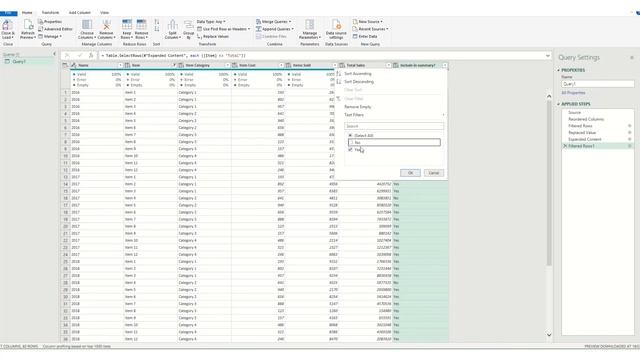
Task: Open the Year column filter dropdown
Action: click(x=120, y=65)
